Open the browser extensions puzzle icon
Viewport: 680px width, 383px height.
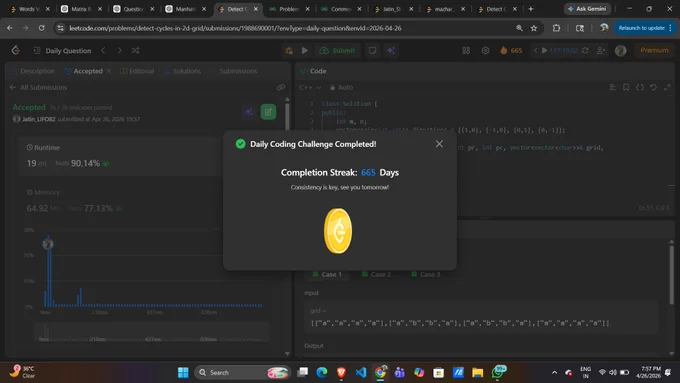556,28
